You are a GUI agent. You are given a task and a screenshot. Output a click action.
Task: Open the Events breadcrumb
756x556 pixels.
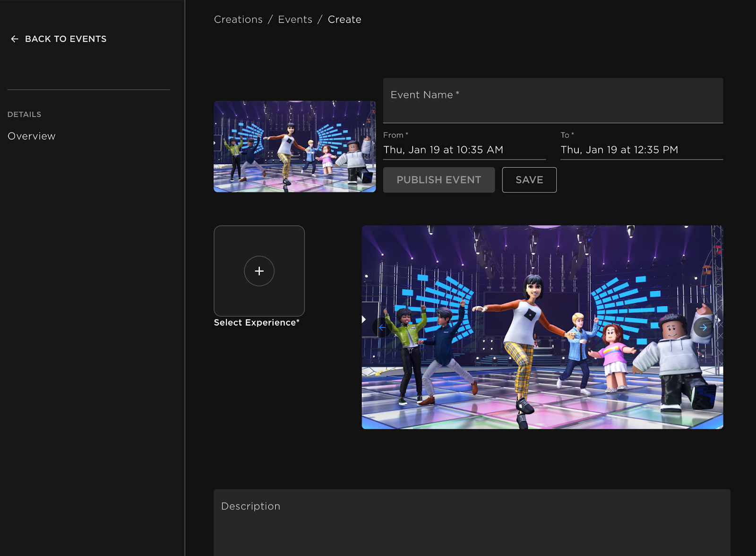295,19
